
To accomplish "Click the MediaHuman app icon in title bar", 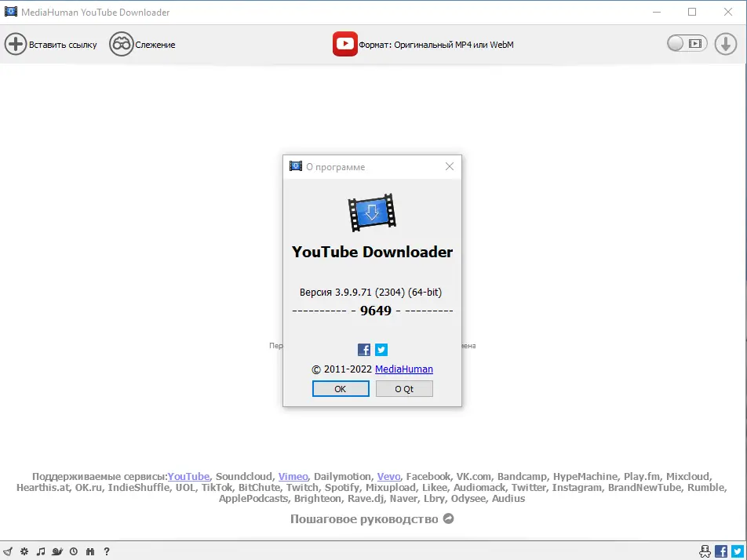I will click(x=10, y=12).
